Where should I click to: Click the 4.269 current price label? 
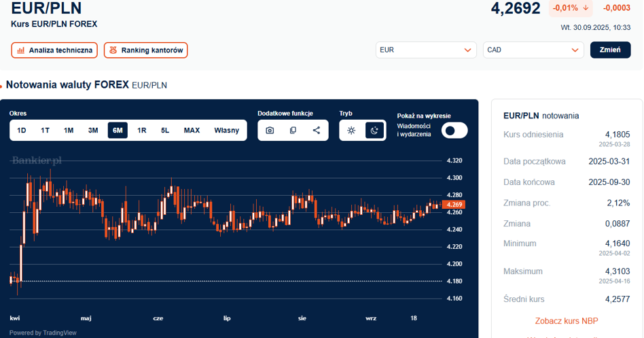[x=454, y=204]
